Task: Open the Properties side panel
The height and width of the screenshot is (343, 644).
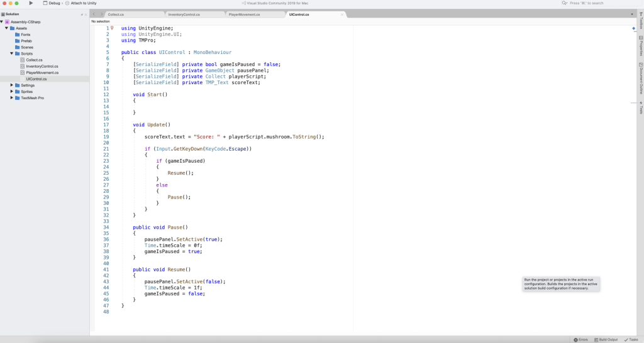Action: [640, 46]
